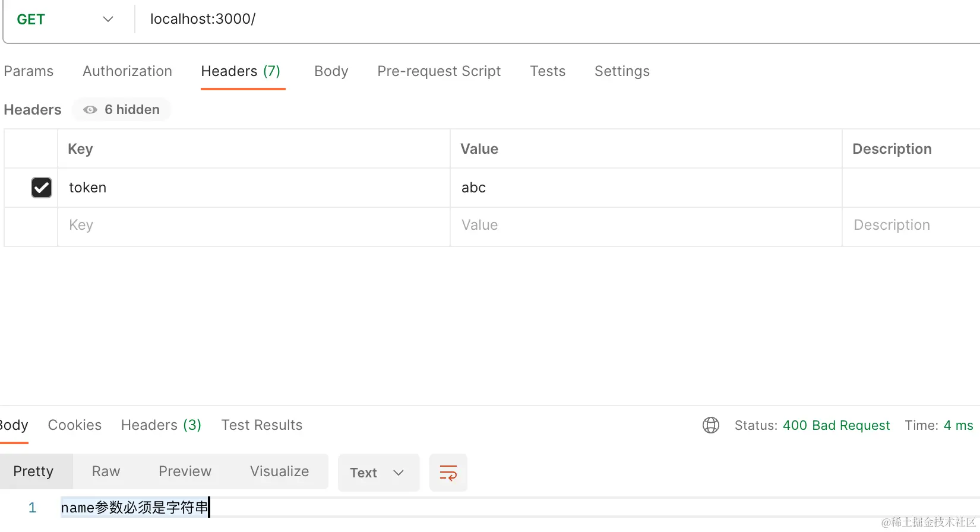The image size is (980, 532).
Task: View the response Cookies tab
Action: click(75, 425)
